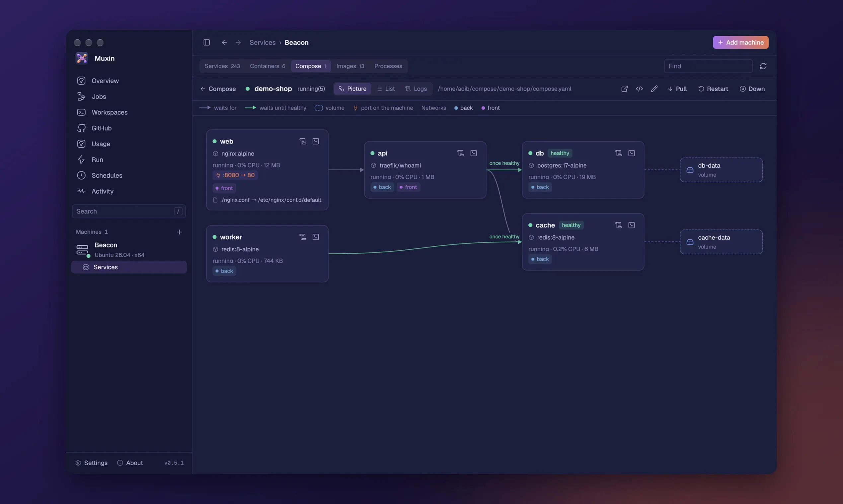Open terminal icon on api card
Viewport: 843px width, 504px height.
click(473, 153)
